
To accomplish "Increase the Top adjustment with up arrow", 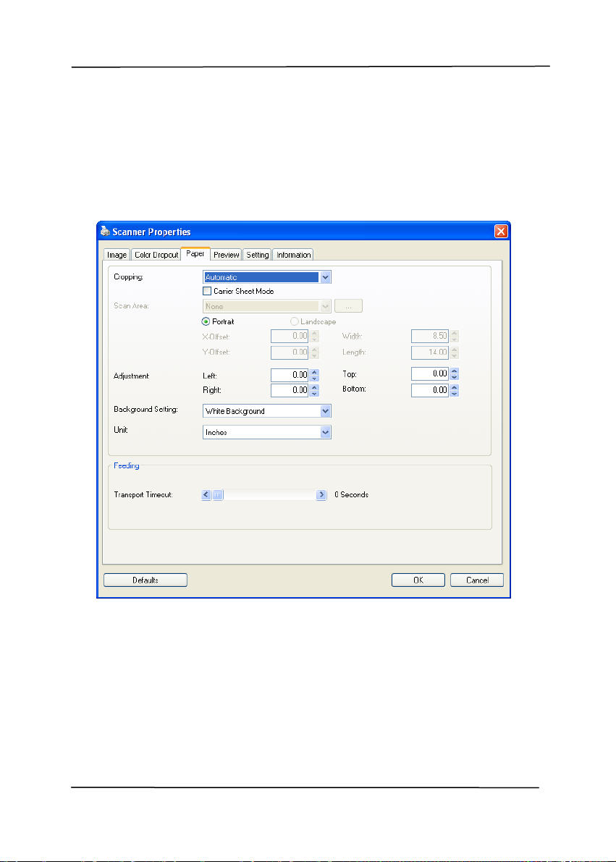I will (455, 371).
